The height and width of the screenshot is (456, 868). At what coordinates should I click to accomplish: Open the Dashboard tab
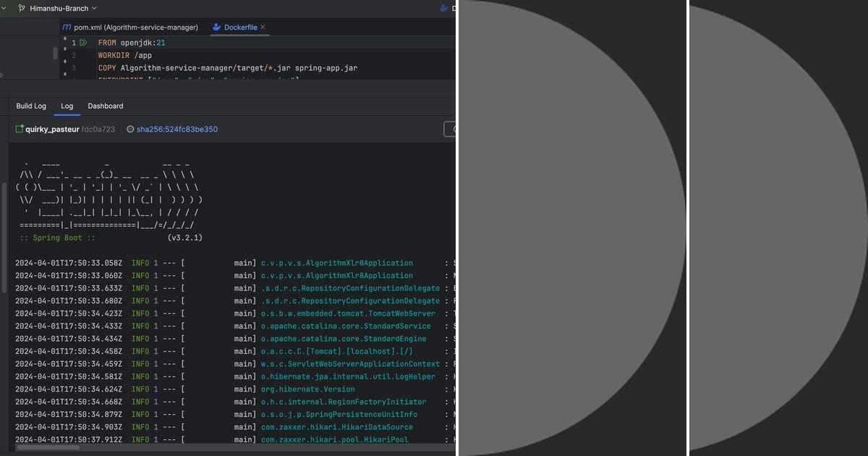coord(105,106)
